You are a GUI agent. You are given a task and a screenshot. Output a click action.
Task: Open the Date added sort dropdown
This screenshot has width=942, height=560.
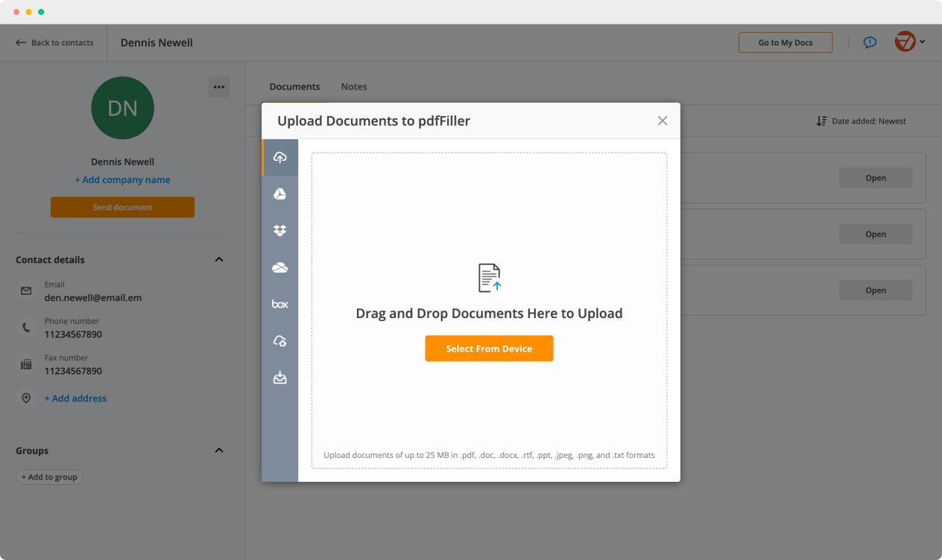tap(862, 121)
